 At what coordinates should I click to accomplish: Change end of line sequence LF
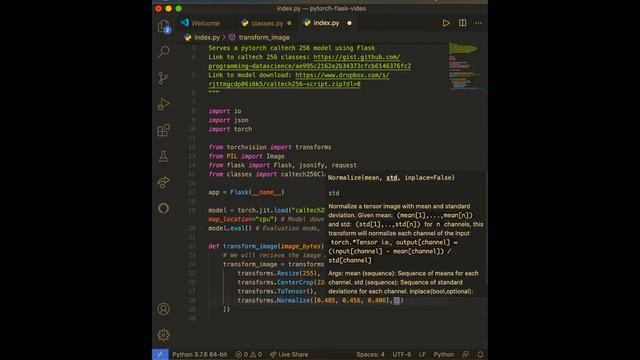(x=422, y=354)
